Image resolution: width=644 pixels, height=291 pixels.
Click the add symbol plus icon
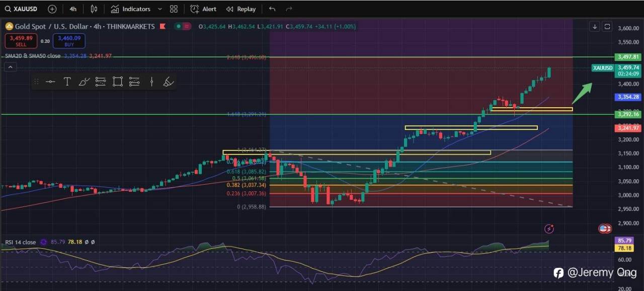(52, 9)
